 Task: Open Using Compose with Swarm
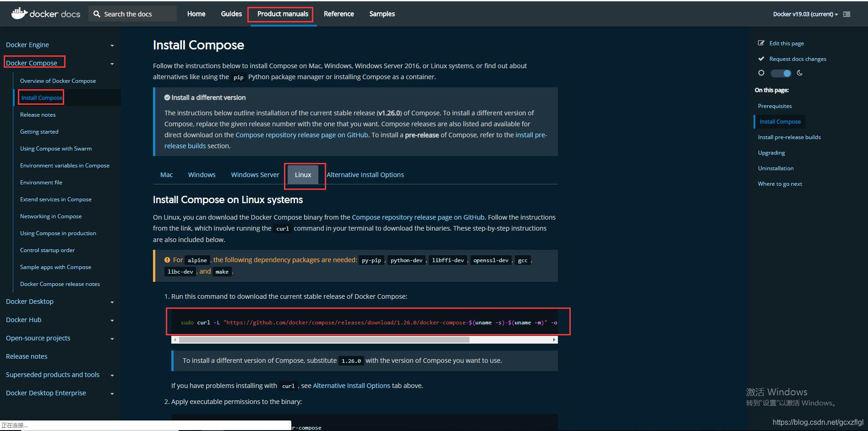[x=56, y=149]
